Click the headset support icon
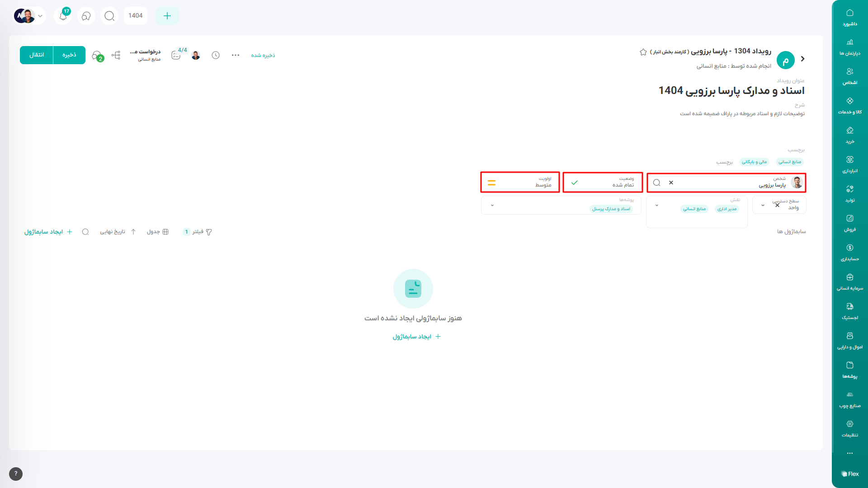 click(x=86, y=16)
